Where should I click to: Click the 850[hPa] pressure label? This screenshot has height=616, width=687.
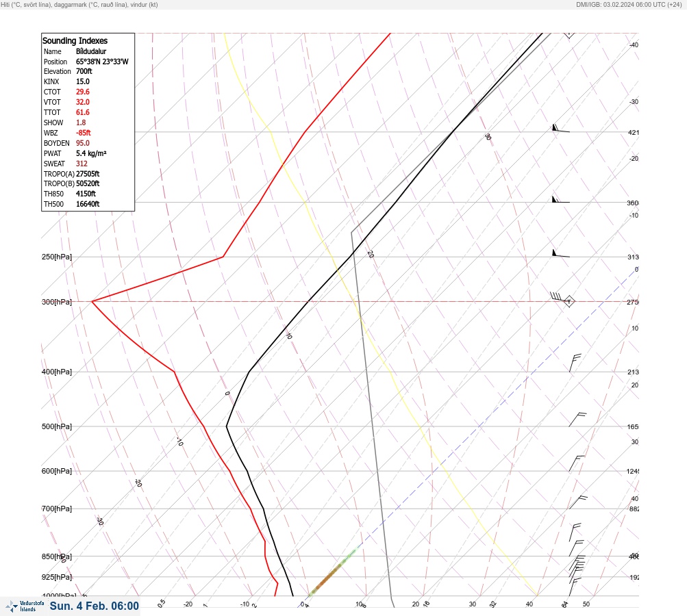click(57, 556)
